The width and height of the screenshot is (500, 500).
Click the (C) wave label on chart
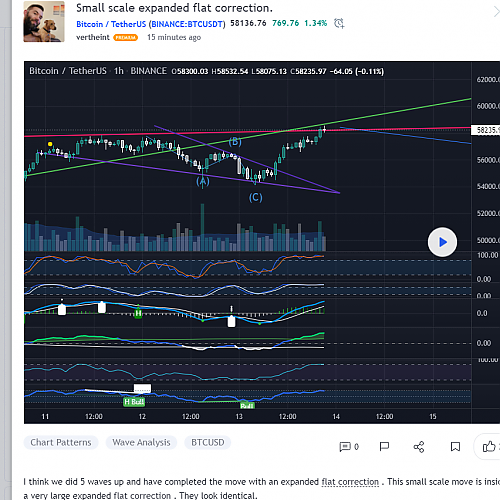(256, 198)
